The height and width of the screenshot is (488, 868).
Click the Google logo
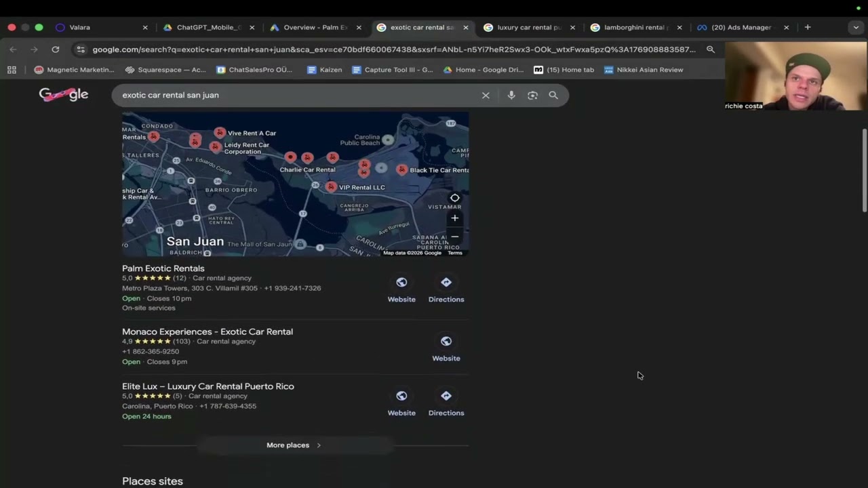(x=64, y=95)
